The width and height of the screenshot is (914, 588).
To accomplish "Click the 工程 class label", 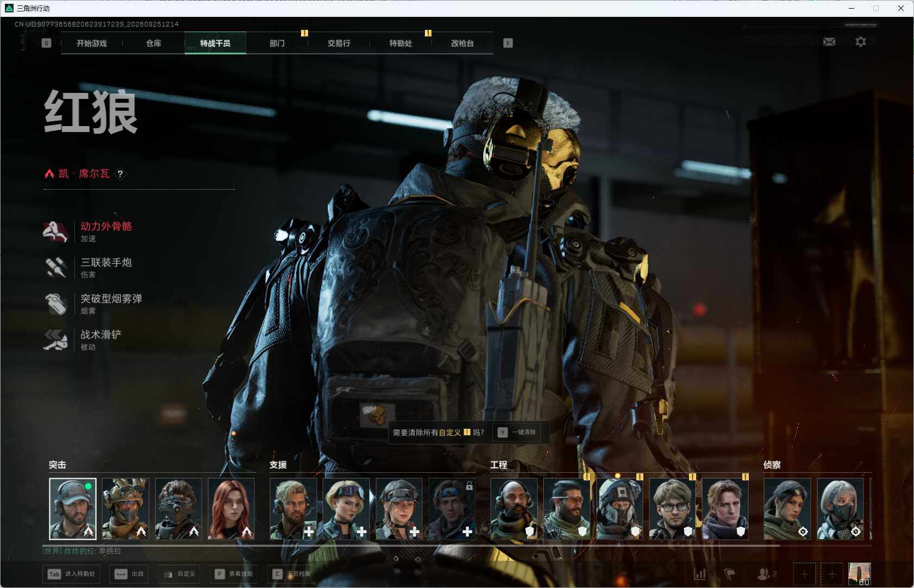I will coord(499,465).
